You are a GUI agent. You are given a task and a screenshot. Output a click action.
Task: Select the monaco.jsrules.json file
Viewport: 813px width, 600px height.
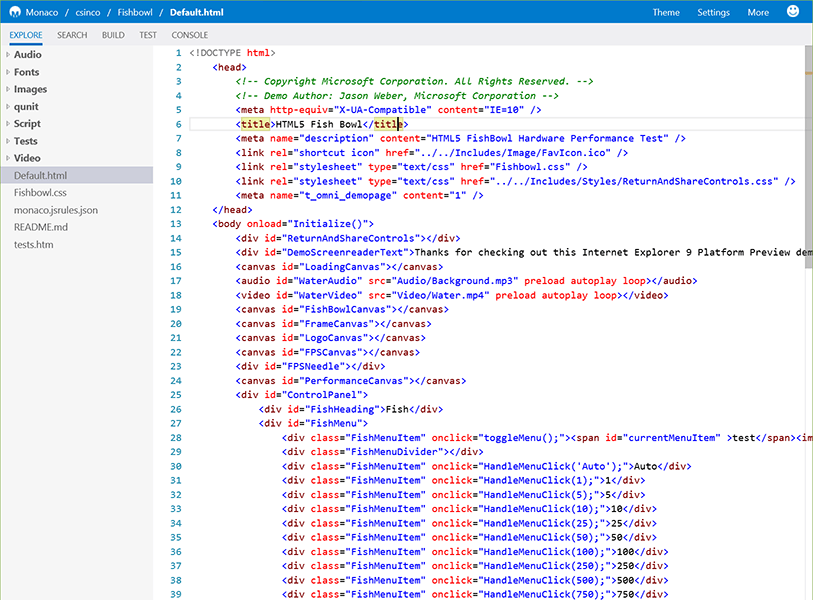pyautogui.click(x=56, y=210)
